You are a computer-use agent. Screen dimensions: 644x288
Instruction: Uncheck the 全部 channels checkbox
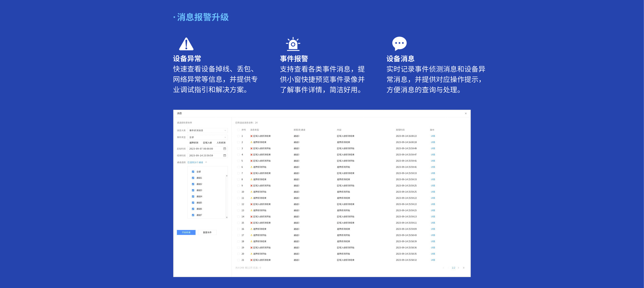[193, 172]
